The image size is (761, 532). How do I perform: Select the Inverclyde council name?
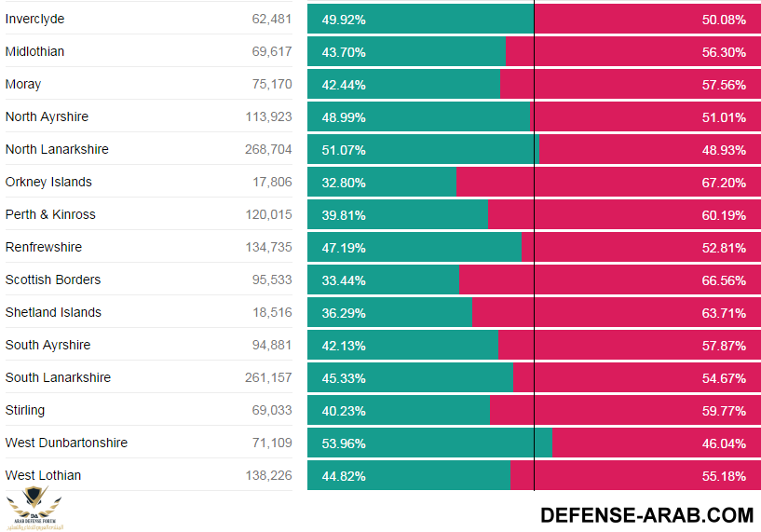click(35, 20)
